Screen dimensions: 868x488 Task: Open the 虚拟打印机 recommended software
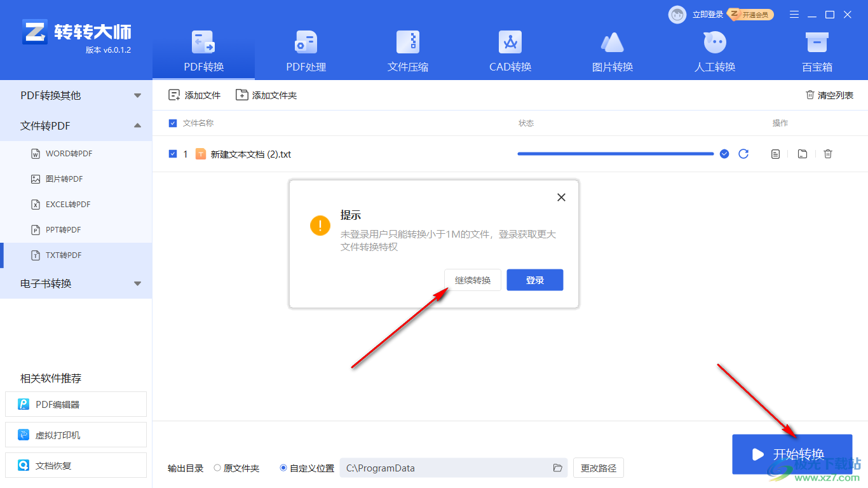pyautogui.click(x=76, y=435)
